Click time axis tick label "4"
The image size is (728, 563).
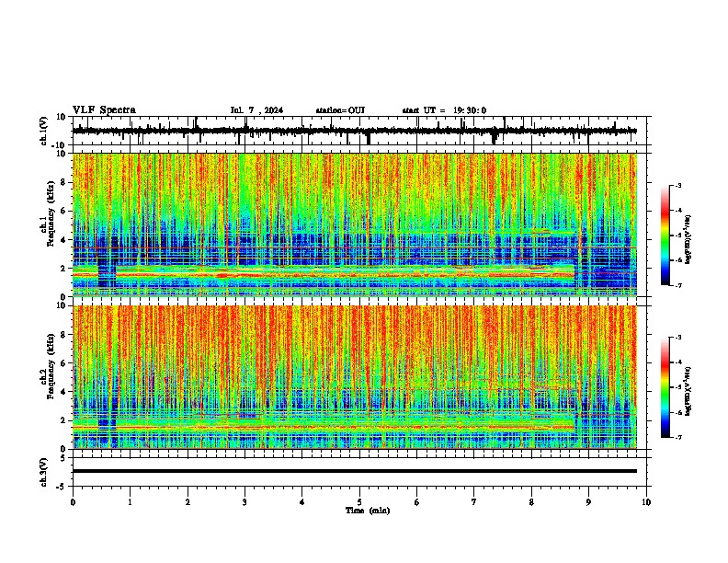point(302,502)
